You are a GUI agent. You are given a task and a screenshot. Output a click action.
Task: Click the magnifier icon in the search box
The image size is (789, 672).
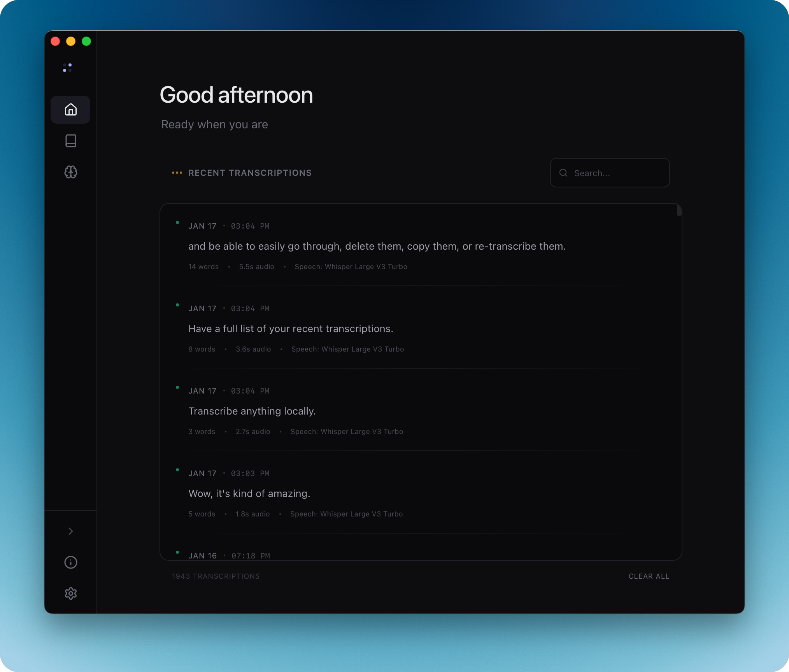coord(563,173)
